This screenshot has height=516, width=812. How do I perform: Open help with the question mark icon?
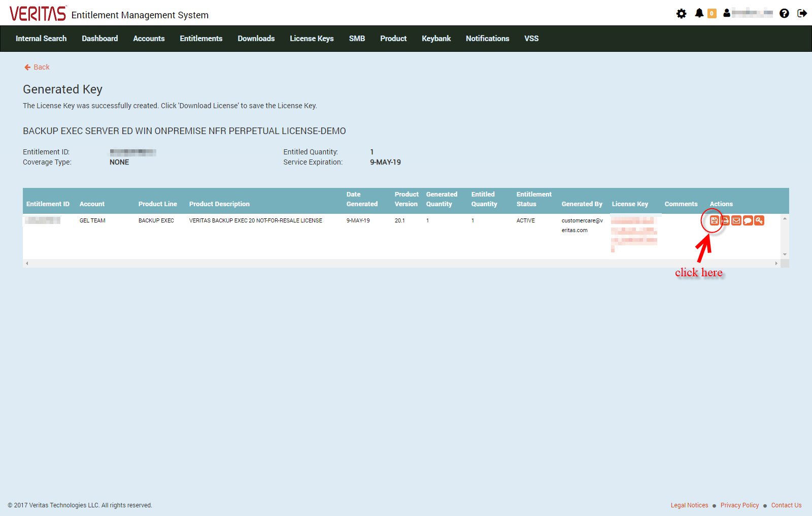point(784,14)
